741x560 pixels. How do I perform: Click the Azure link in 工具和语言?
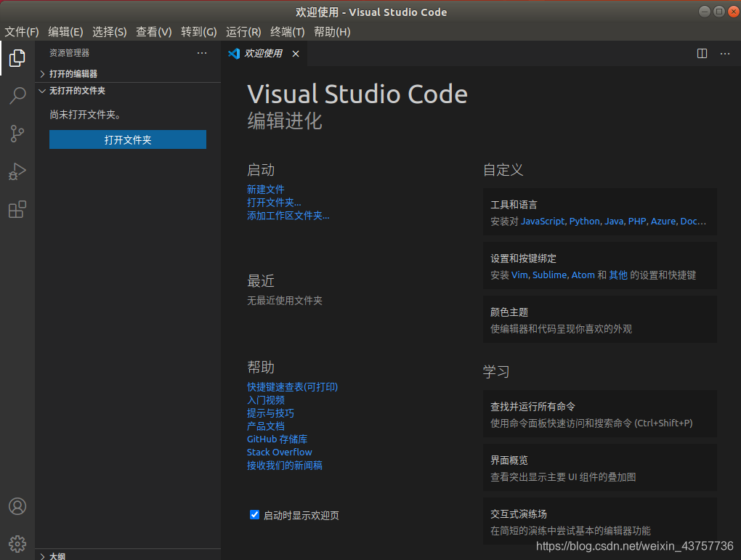pos(663,221)
